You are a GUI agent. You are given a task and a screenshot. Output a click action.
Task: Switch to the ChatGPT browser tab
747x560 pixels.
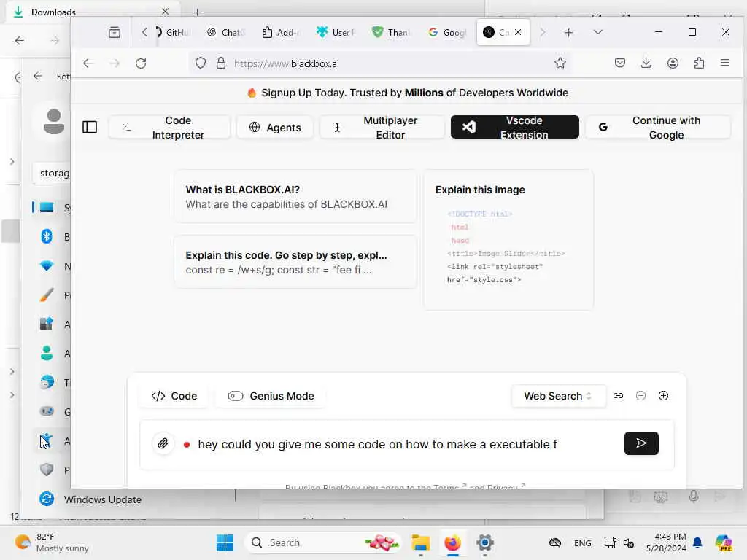pyautogui.click(x=225, y=32)
